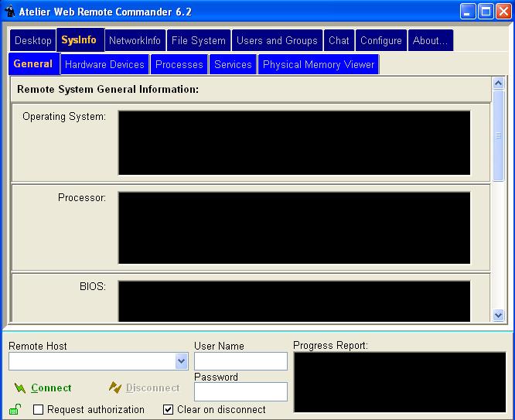Click the Connect text link
This screenshot has width=515, height=420.
tap(51, 388)
